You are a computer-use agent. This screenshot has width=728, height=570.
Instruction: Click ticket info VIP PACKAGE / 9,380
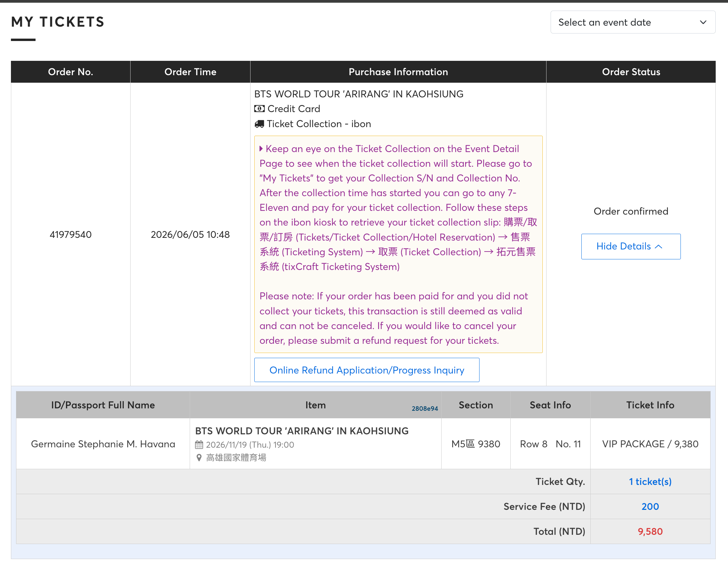(x=650, y=444)
